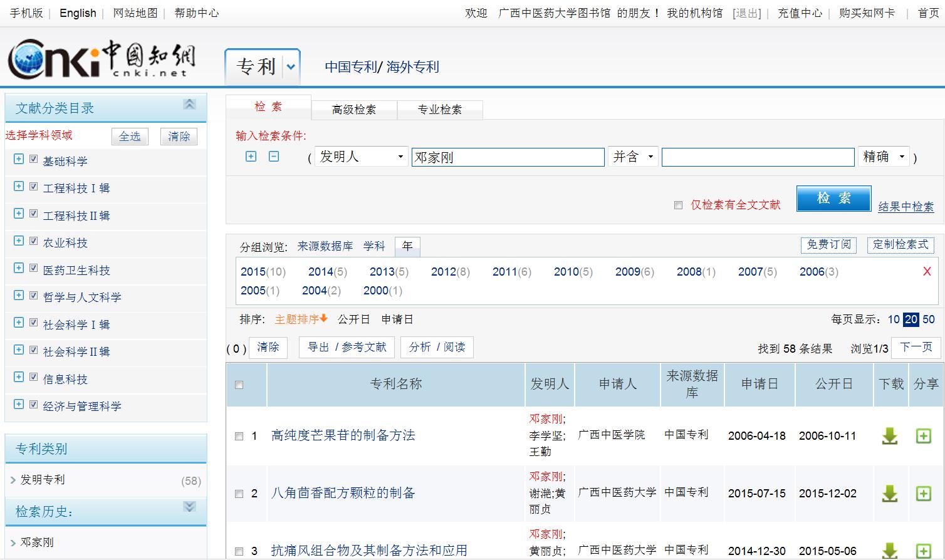Open the 精确 match type dropdown
This screenshot has height=560, width=945.
(x=884, y=157)
